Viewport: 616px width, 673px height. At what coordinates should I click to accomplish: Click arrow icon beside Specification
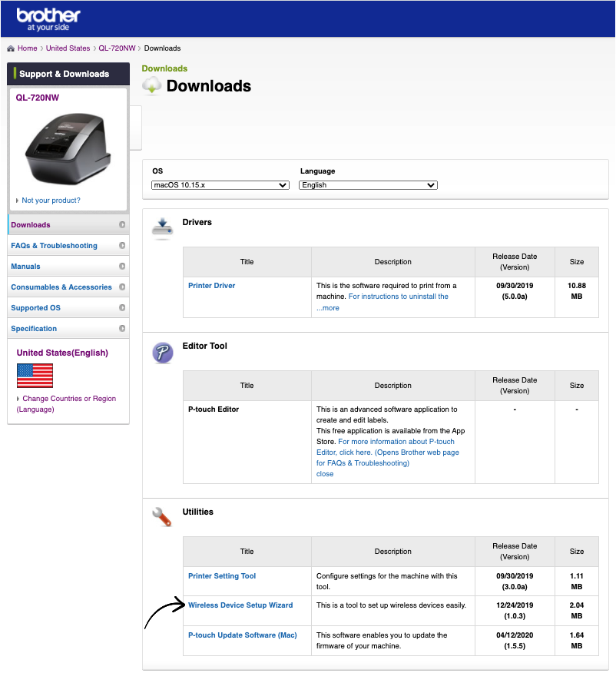pyautogui.click(x=122, y=328)
